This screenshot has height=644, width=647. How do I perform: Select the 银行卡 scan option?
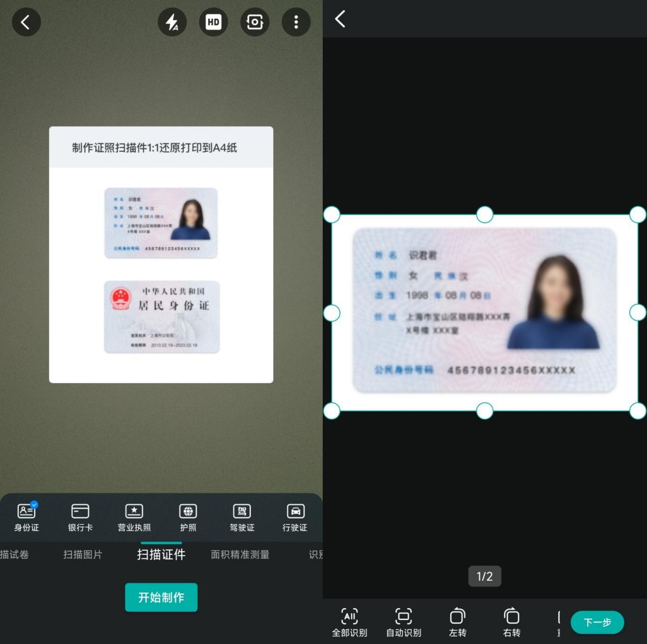tap(80, 516)
